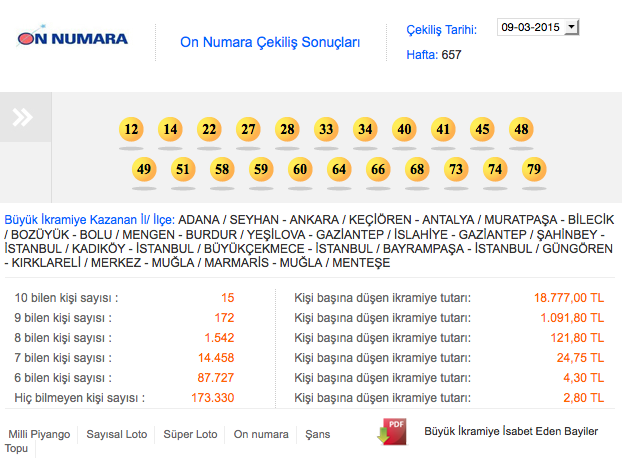The image size is (622, 468).
Task: Click the Çekiliş Tarihi label
Action: pos(442,30)
